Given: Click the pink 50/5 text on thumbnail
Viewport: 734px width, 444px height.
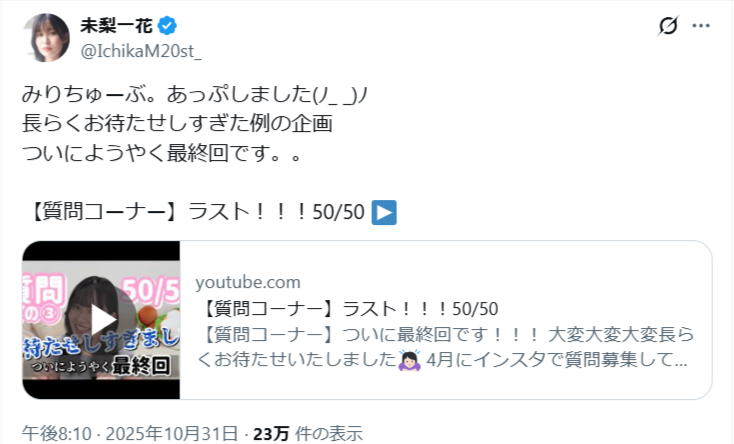Looking at the screenshot, I should pos(150,290).
